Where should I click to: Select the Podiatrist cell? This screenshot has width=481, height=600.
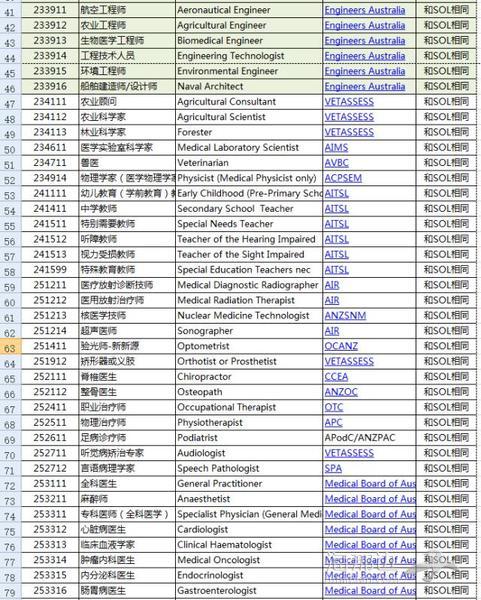click(249, 438)
